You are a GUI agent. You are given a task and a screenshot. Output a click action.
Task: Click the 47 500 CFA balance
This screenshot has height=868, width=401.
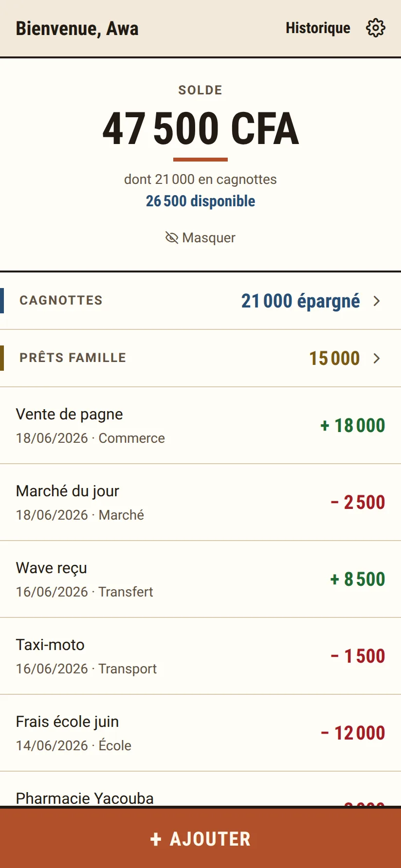200,129
